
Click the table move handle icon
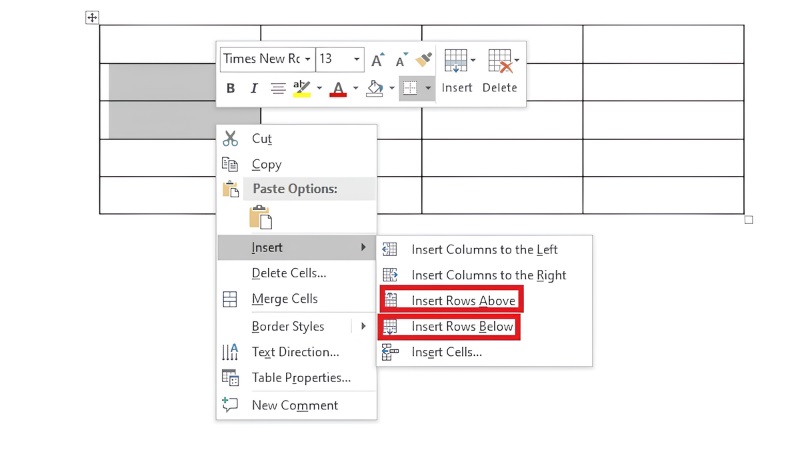pos(92,18)
